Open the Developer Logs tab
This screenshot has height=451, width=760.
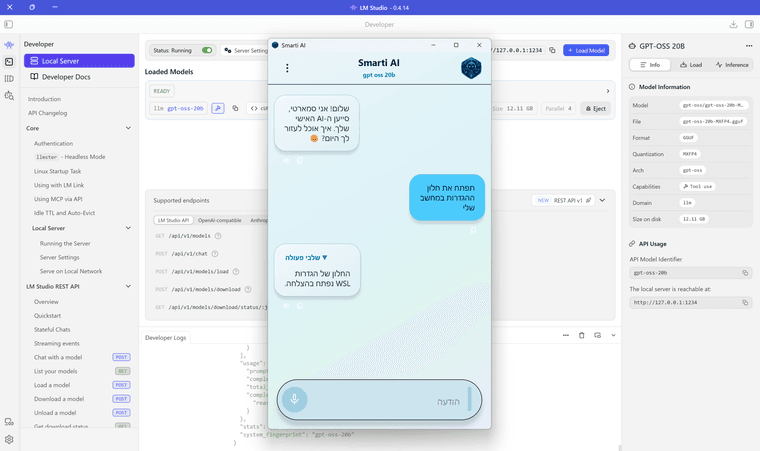tap(166, 338)
